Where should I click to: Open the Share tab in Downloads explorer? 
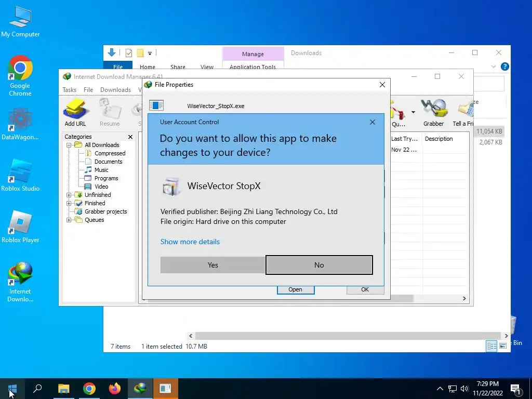178,67
